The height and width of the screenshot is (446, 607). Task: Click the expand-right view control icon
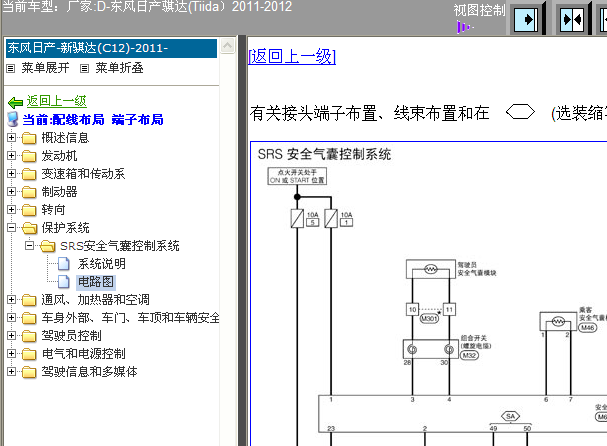(x=526, y=19)
